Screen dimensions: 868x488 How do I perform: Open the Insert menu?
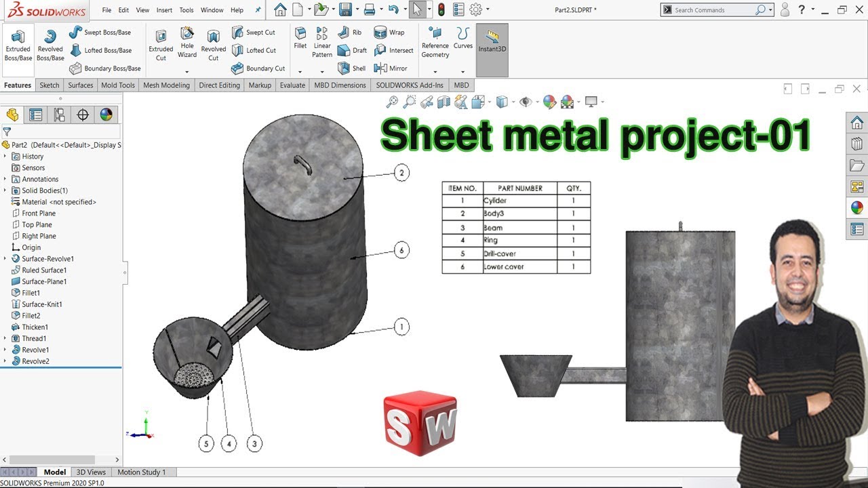[164, 10]
